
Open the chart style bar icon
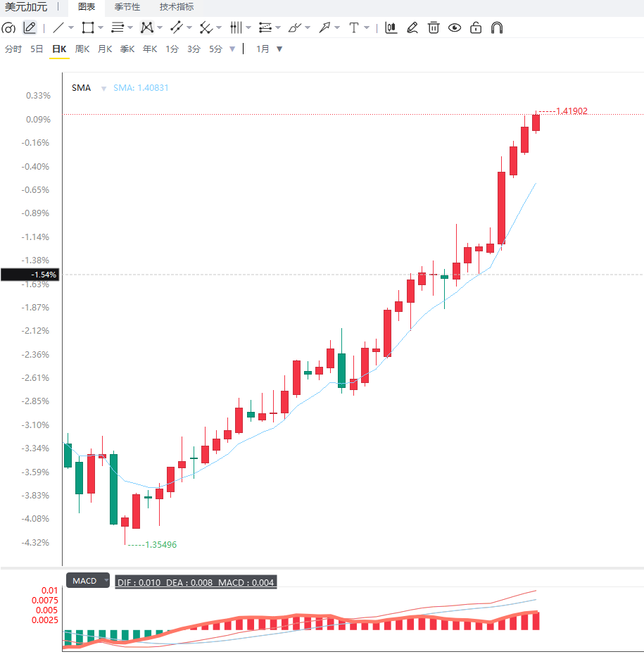tap(391, 27)
